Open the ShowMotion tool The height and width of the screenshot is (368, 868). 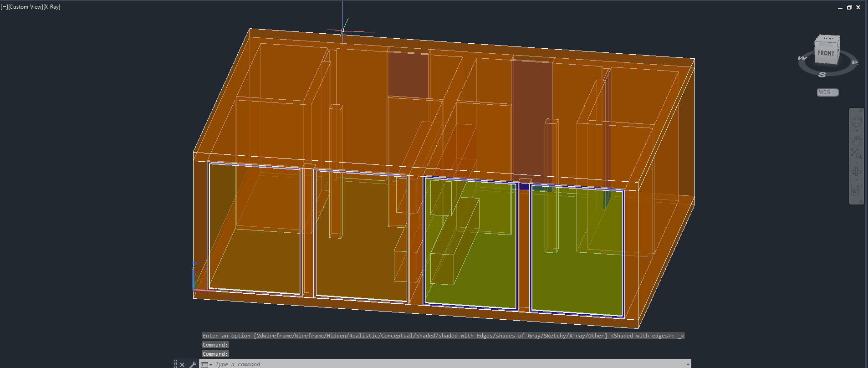click(x=856, y=189)
